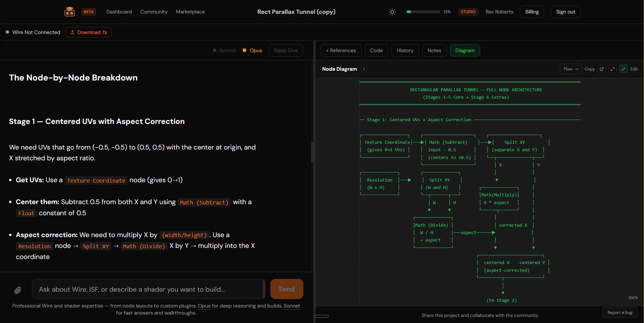Open the Dashboard page

(119, 12)
